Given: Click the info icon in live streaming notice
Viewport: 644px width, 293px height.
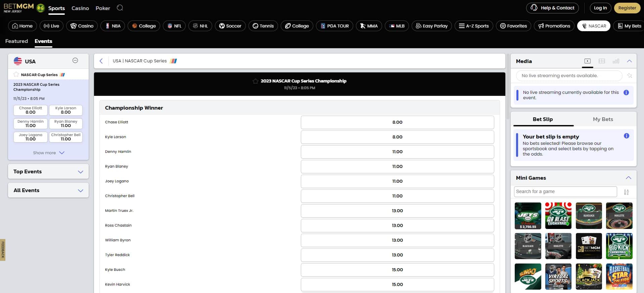Looking at the screenshot, I should click(x=626, y=93).
